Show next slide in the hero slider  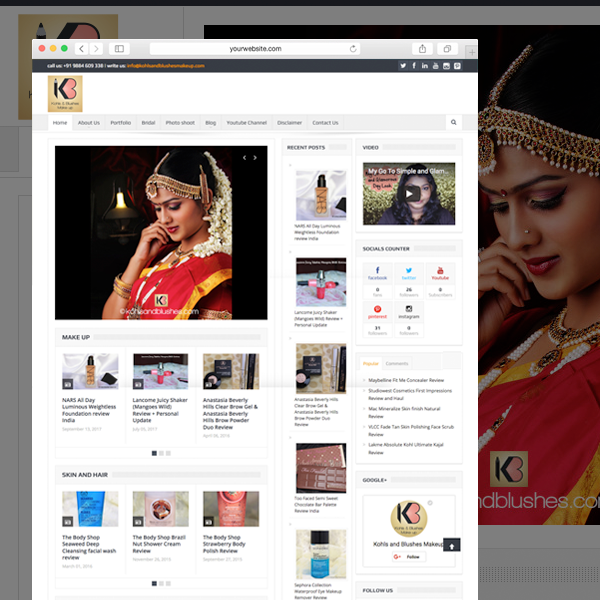point(255,158)
